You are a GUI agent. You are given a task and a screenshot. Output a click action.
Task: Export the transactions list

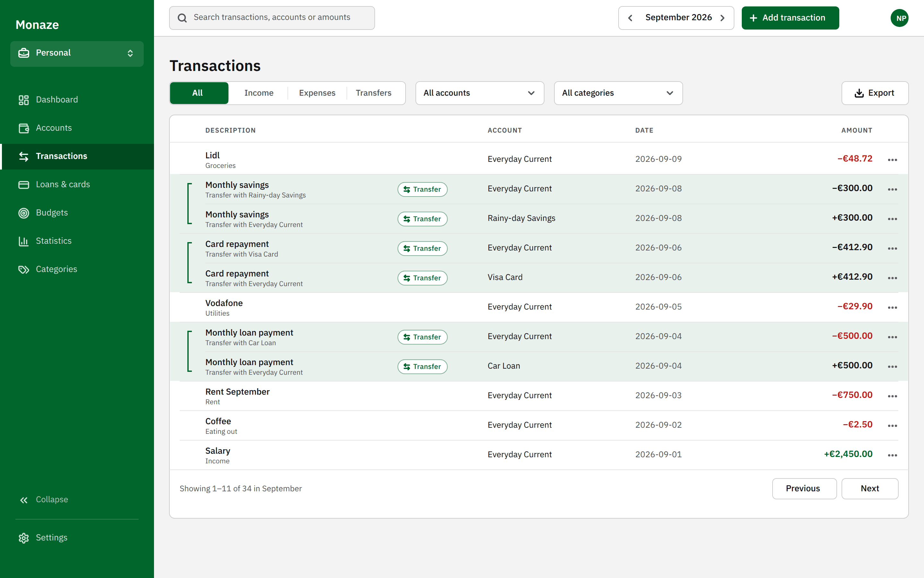point(875,93)
